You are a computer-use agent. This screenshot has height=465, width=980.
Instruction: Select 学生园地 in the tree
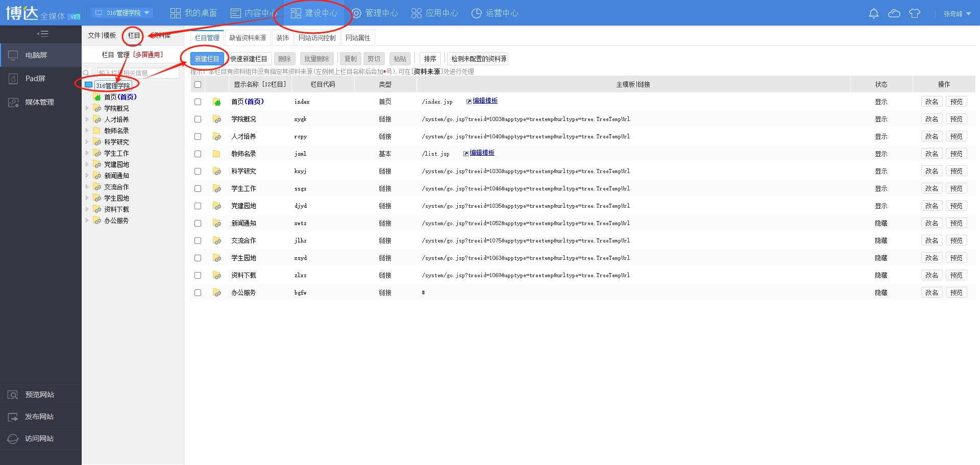pyautogui.click(x=116, y=198)
